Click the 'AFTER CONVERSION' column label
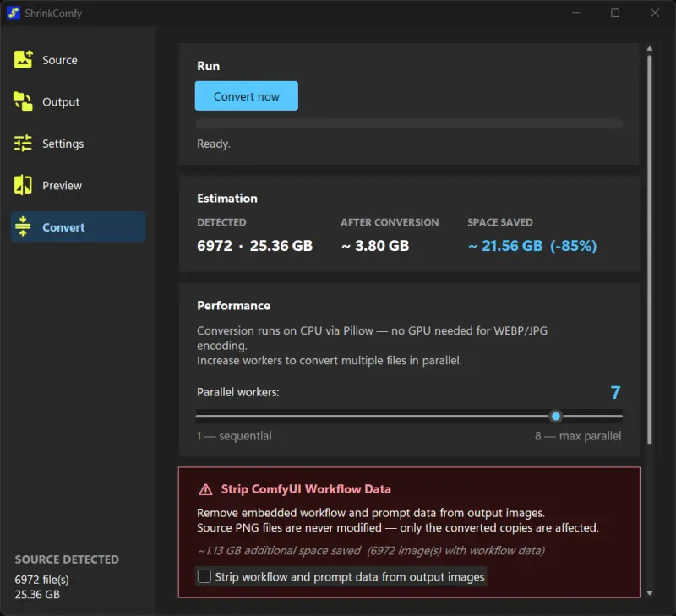676x616 pixels. coord(390,222)
